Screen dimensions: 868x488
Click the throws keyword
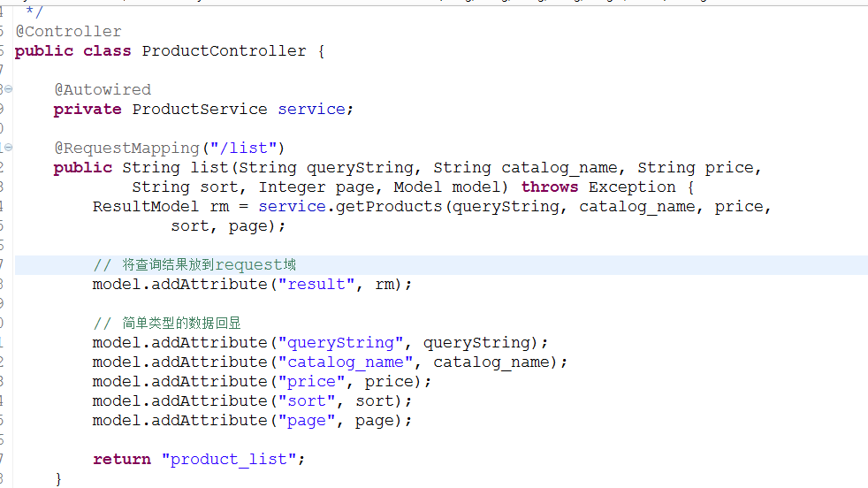click(549, 187)
